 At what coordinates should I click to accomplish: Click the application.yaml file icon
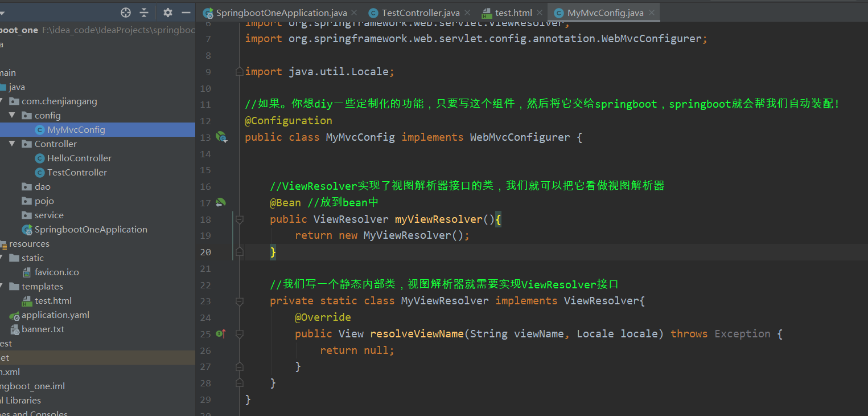14,315
